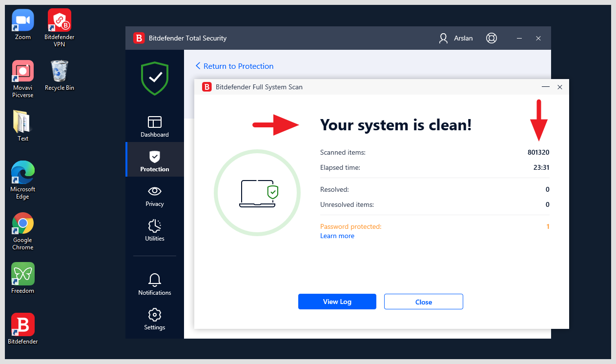The height and width of the screenshot is (364, 616).
Task: Click the 'Elapsed time:' label
Action: tap(340, 167)
